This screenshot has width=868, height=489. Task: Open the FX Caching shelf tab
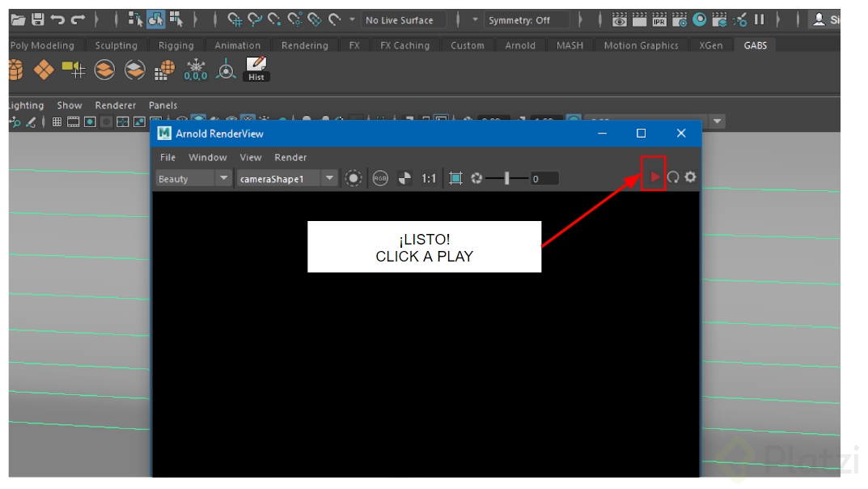[x=404, y=45]
